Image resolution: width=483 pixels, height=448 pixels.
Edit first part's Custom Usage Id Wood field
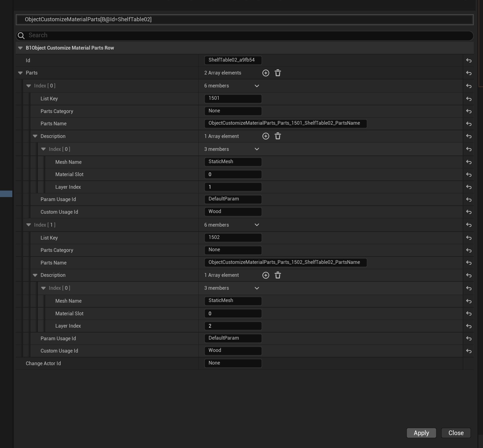tap(233, 212)
